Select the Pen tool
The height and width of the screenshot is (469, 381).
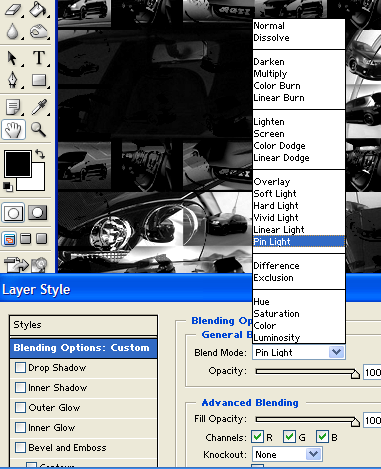click(x=13, y=80)
